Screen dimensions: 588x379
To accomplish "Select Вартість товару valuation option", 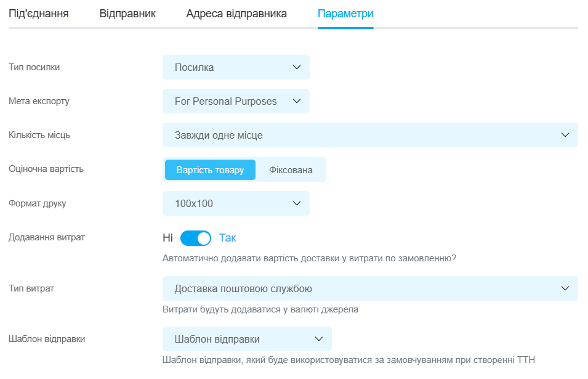I will pyautogui.click(x=210, y=169).
